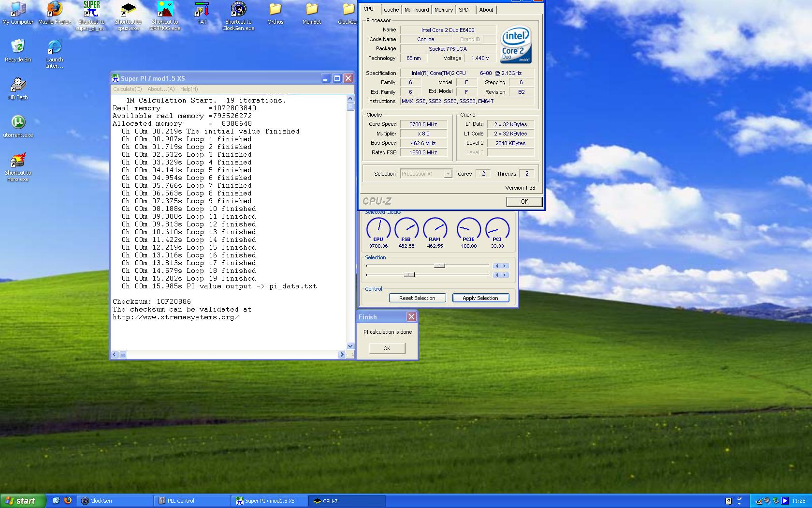Click the Internet Explorer quick launch icon

click(x=56, y=501)
